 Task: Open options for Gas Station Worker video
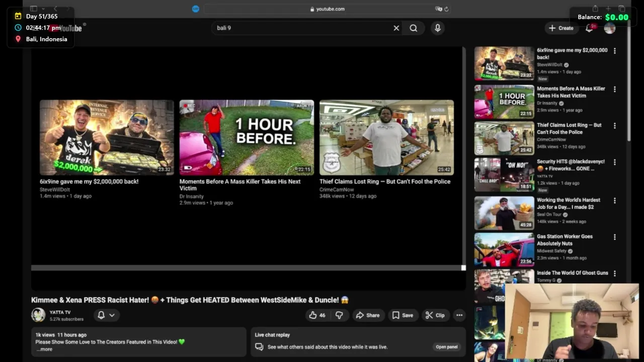[614, 237]
